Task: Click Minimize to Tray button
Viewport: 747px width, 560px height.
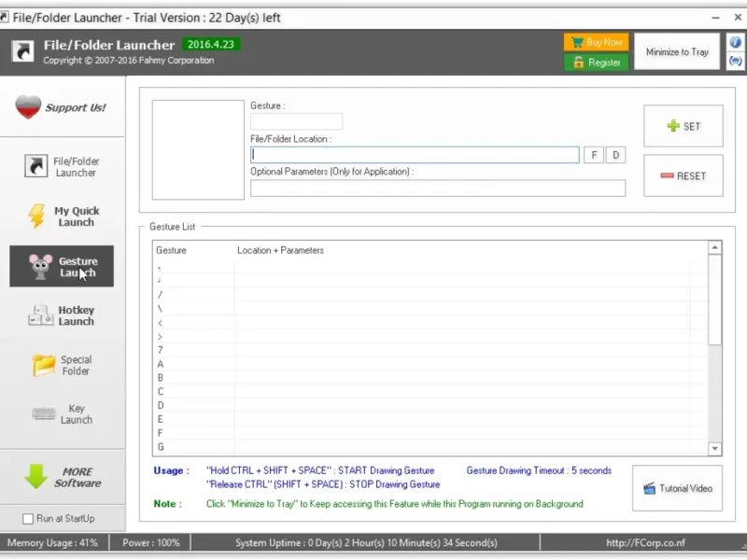Action: [677, 52]
